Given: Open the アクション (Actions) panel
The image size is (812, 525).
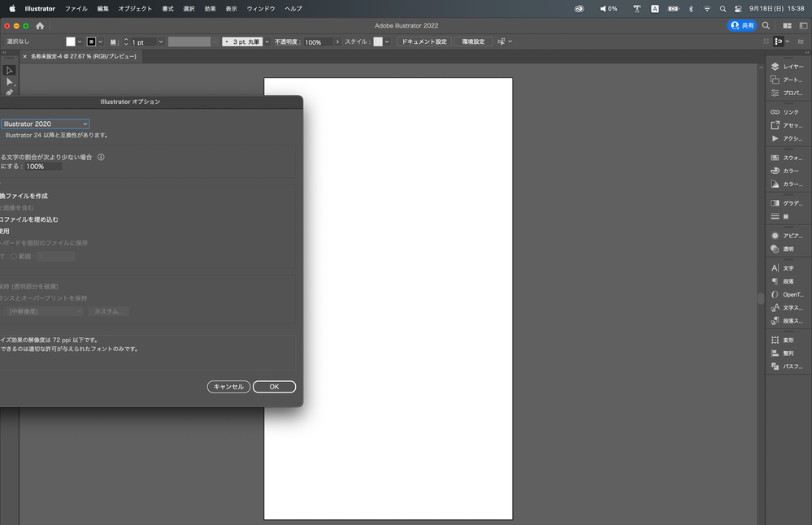Looking at the screenshot, I should click(787, 138).
